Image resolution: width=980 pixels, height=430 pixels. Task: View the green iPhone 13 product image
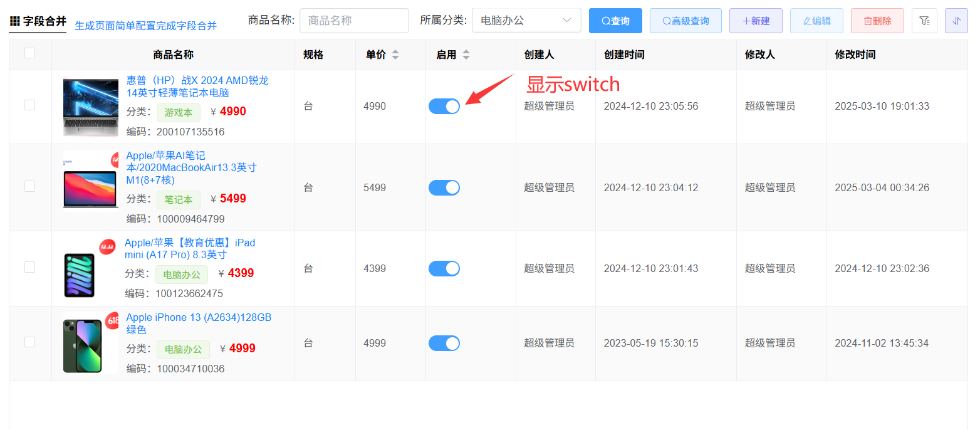91,343
